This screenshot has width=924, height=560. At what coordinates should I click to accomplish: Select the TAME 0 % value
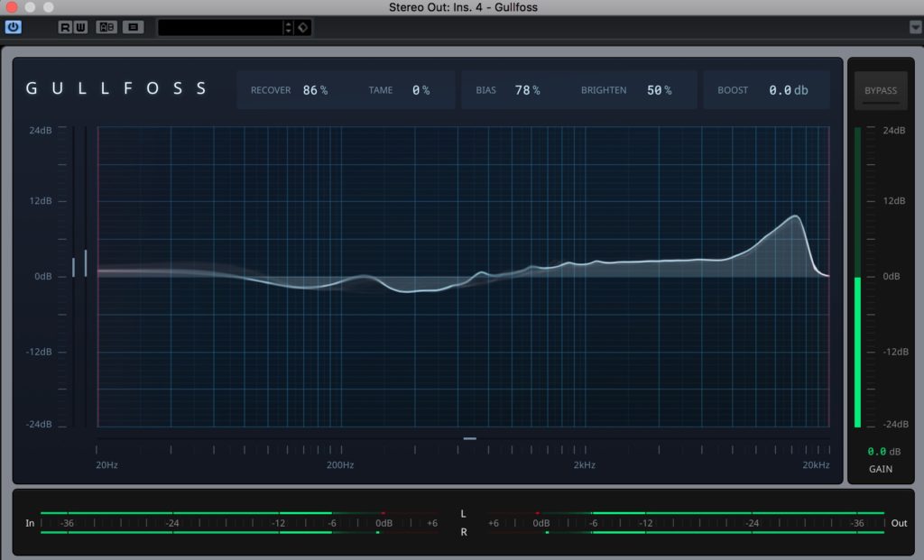pyautogui.click(x=420, y=90)
